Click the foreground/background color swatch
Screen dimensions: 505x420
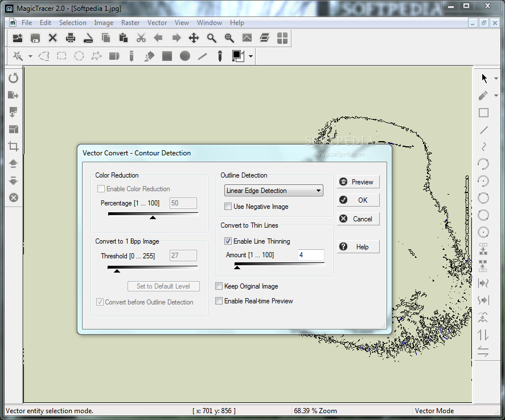[238, 56]
